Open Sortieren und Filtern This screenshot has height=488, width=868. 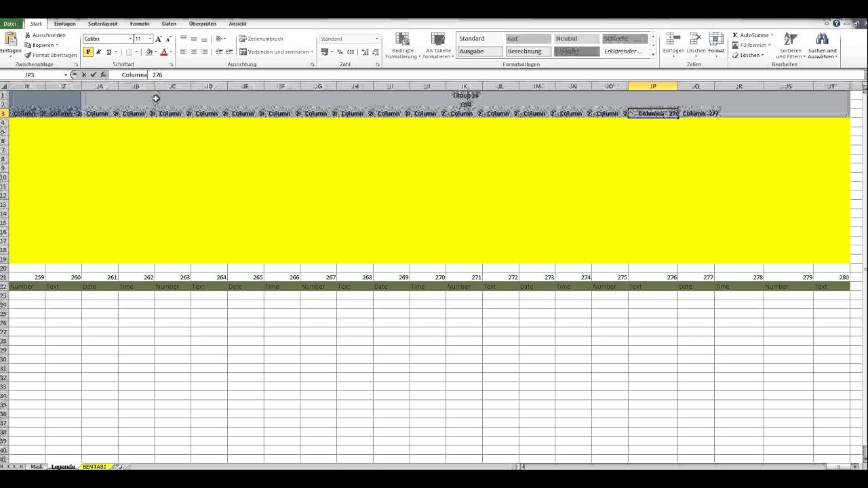(x=791, y=45)
